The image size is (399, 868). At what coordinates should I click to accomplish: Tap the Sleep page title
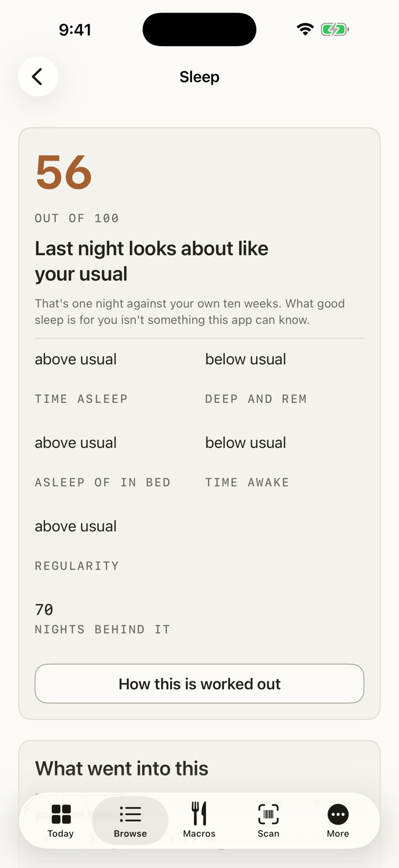[199, 76]
